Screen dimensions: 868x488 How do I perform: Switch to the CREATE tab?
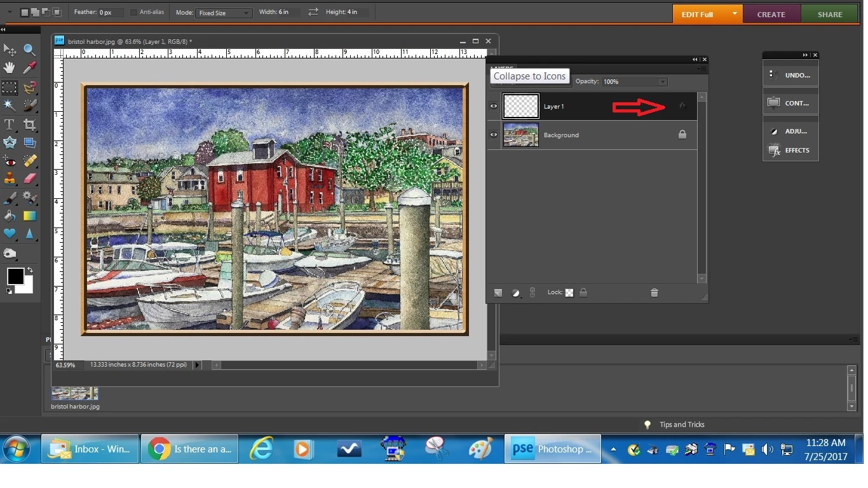tap(771, 14)
